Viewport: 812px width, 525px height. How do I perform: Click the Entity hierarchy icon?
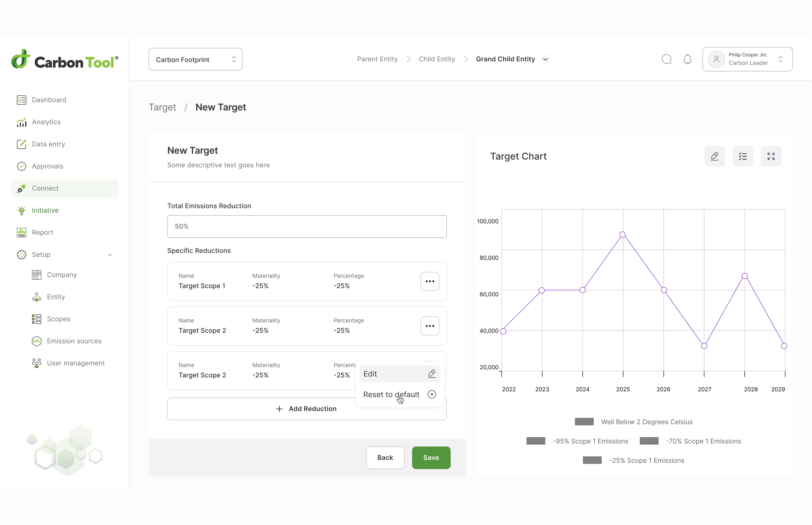click(36, 297)
